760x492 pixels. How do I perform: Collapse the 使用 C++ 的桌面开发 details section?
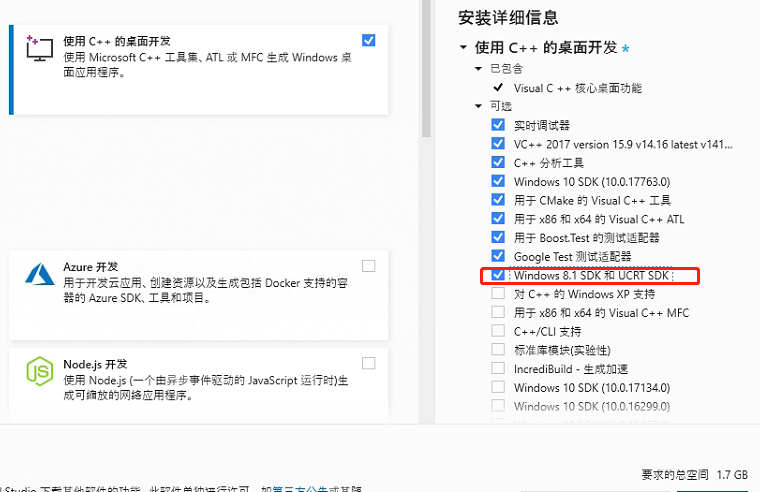463,48
